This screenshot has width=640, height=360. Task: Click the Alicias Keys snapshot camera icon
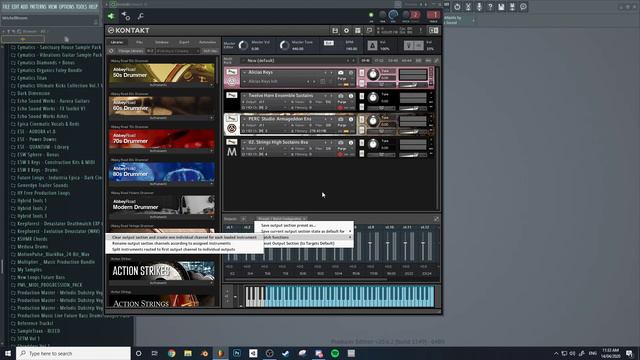coord(341,73)
